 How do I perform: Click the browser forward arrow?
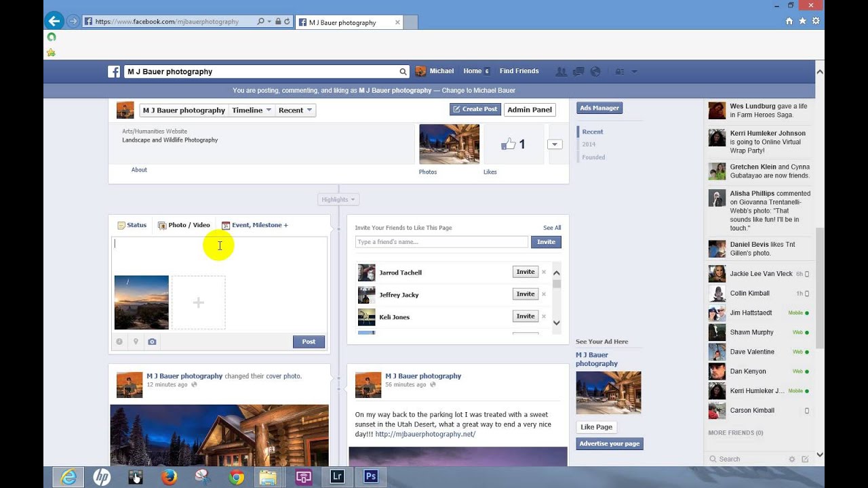click(x=73, y=21)
